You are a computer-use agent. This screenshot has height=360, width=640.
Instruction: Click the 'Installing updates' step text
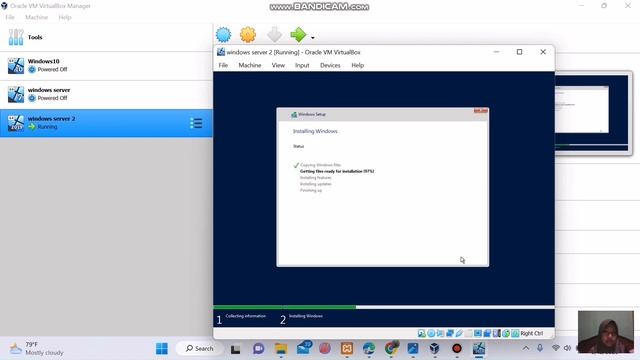[x=316, y=184]
